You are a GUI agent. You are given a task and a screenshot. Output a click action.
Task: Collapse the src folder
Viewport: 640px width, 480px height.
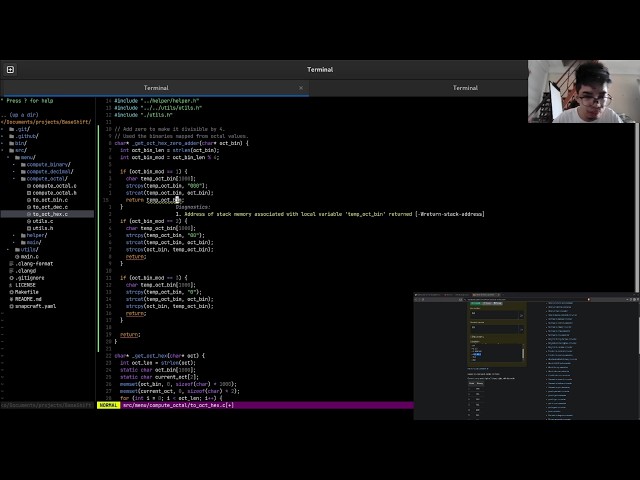pos(18,150)
